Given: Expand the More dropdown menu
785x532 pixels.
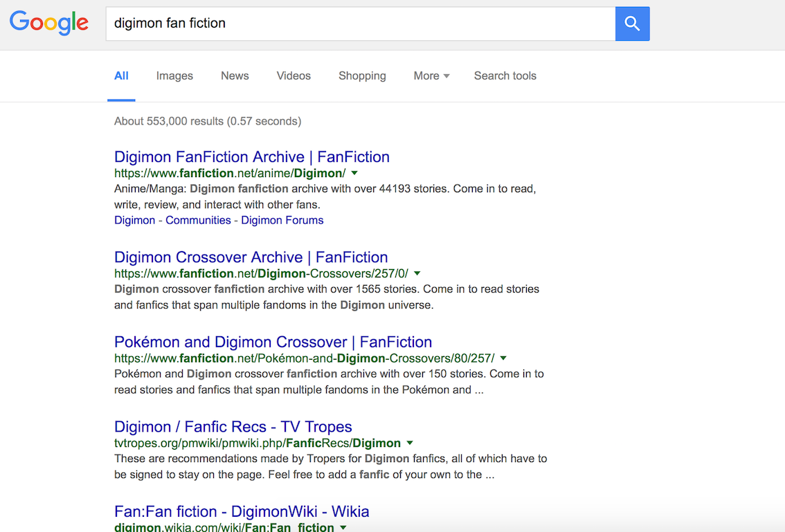Looking at the screenshot, I should [x=431, y=76].
